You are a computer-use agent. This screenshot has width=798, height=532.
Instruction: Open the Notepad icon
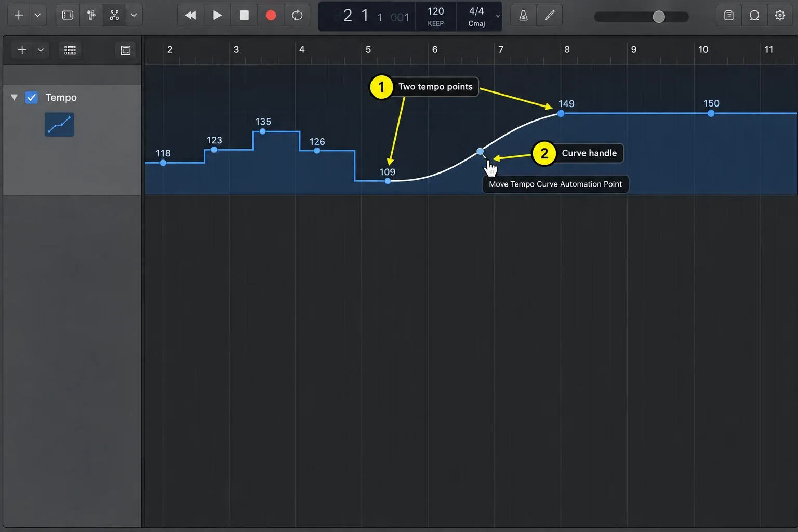point(729,15)
